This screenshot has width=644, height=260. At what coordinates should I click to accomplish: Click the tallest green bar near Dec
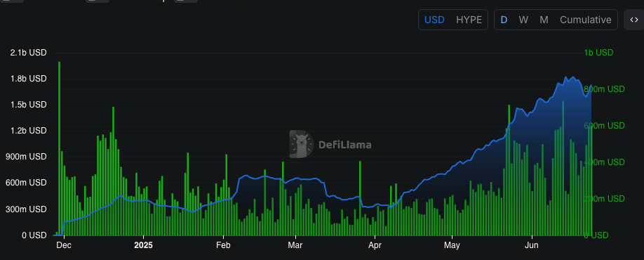pos(59,148)
